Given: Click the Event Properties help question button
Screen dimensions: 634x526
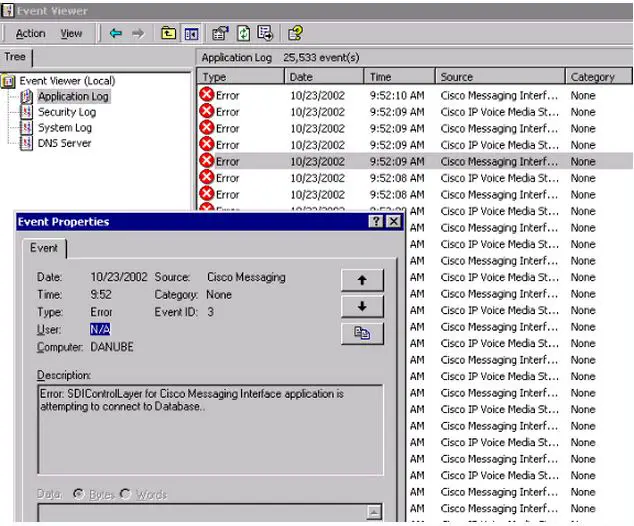Looking at the screenshot, I should [x=376, y=222].
